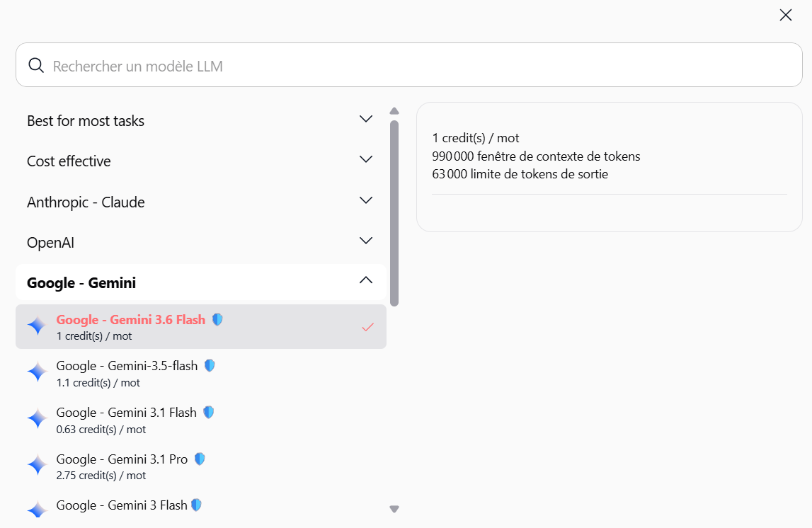Click the Gemini-3.5-flash sparkle icon

click(x=38, y=373)
